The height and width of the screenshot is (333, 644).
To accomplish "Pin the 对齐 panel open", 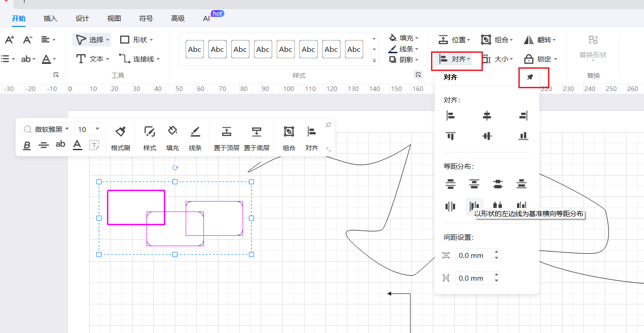I will pyautogui.click(x=530, y=77).
